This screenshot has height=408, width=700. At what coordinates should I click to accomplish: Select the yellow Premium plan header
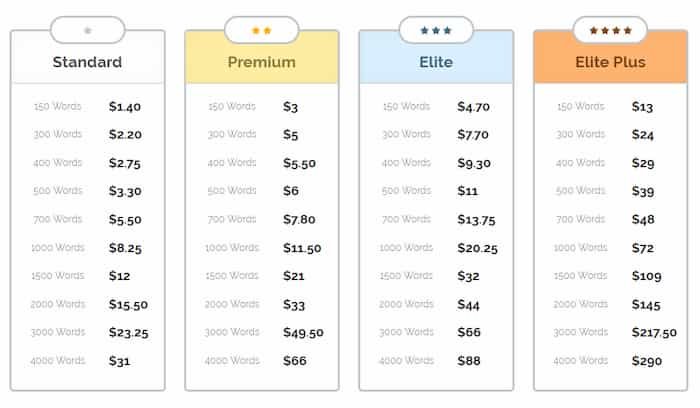(262, 62)
